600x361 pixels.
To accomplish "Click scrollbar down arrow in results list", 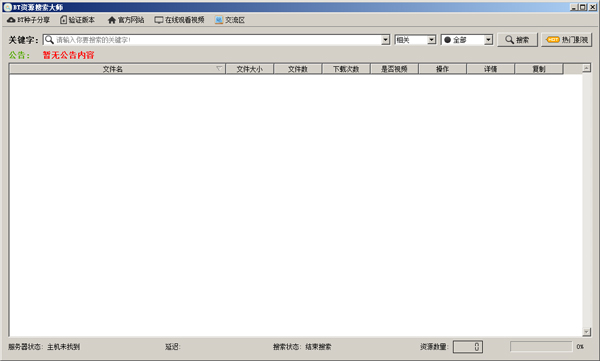I will (586, 332).
